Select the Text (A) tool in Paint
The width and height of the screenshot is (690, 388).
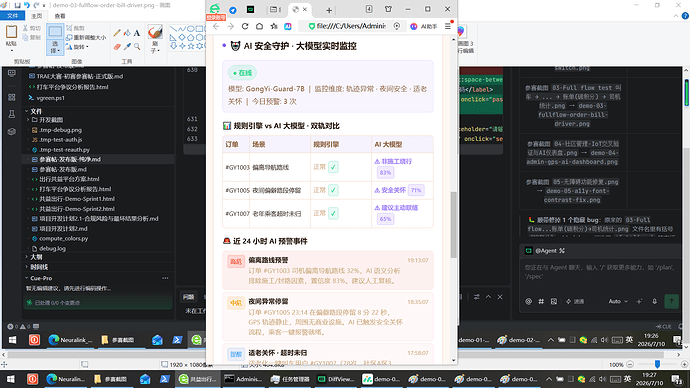pos(137,33)
